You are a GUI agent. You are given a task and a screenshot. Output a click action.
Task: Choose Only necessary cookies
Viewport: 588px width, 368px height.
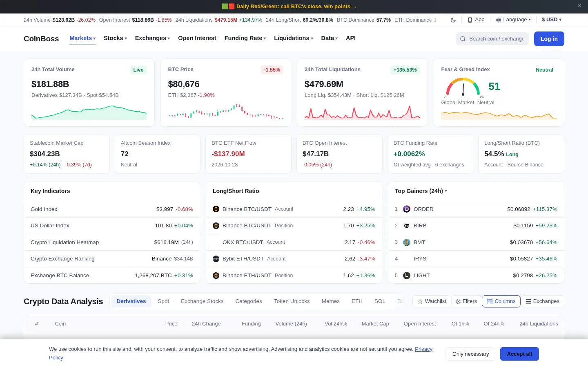(x=470, y=354)
